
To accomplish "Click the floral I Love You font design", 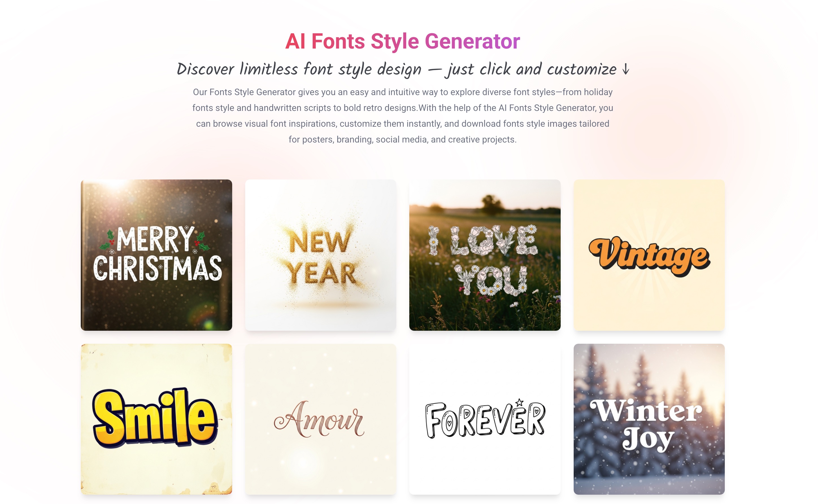I will (x=484, y=255).
